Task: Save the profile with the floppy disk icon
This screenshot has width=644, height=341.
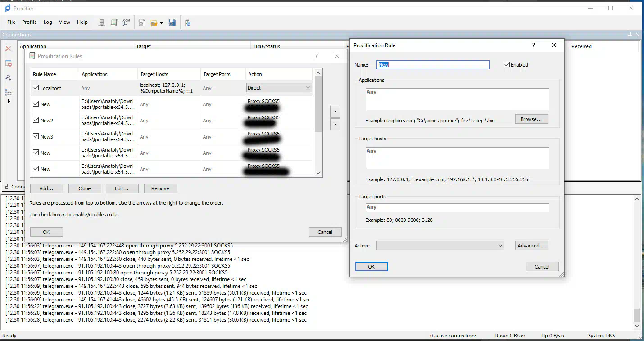Action: [172, 22]
